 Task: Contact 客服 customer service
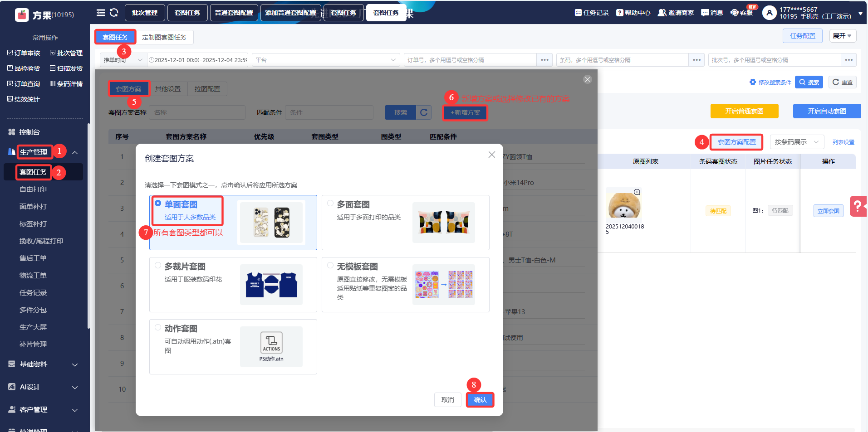(741, 13)
